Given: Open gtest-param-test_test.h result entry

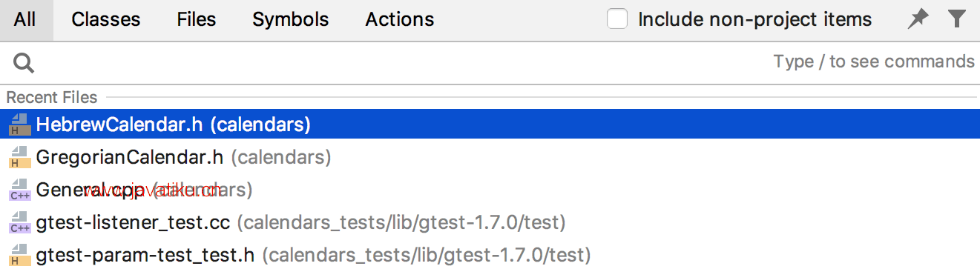Looking at the screenshot, I should click(490, 254).
